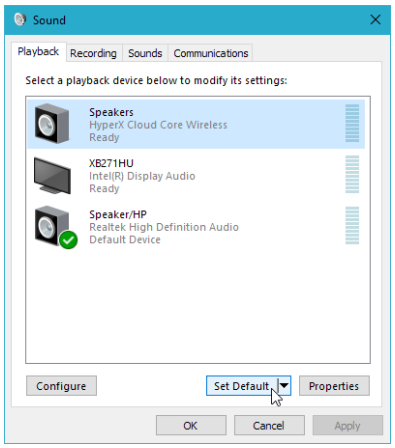Click Ready status under HyperX device

click(x=104, y=137)
